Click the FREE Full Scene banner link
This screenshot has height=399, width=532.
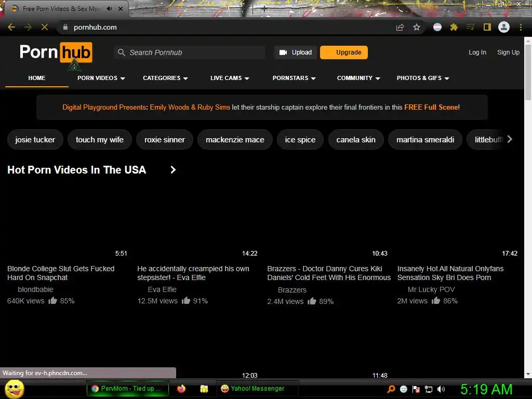[432, 107]
